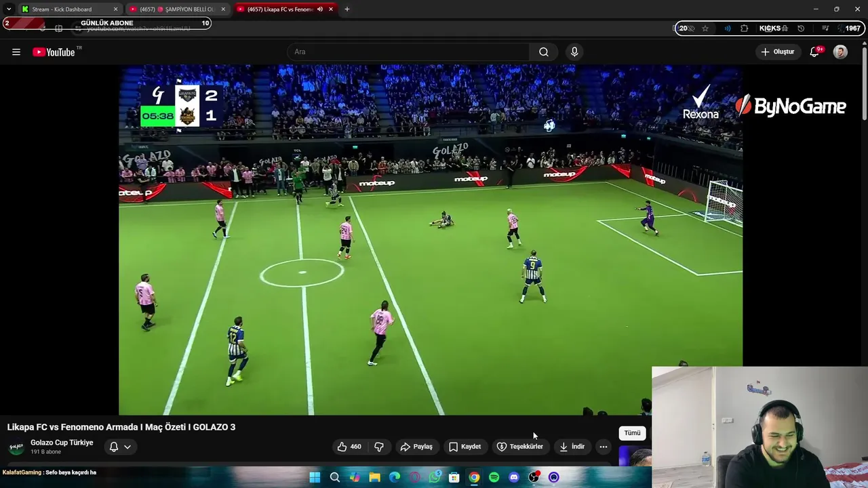Bookmark this page with the star
This screenshot has width=868, height=488.
tap(705, 28)
